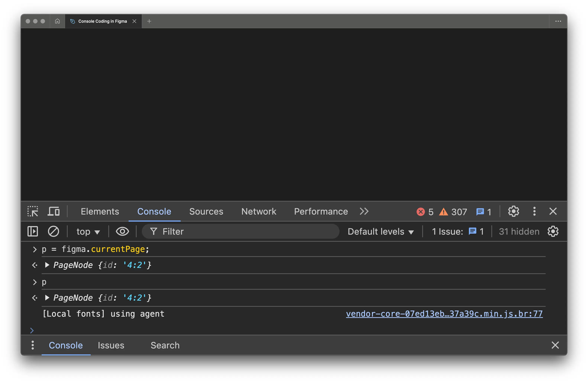Click the '4:2' id value in first PageNode
Screen dimensions: 588x383
tap(134, 265)
